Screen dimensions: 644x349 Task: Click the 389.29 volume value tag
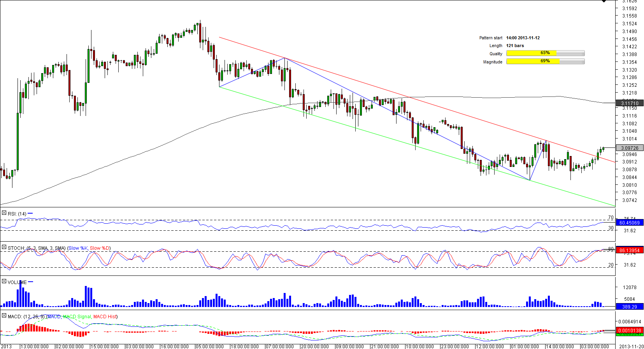point(630,307)
